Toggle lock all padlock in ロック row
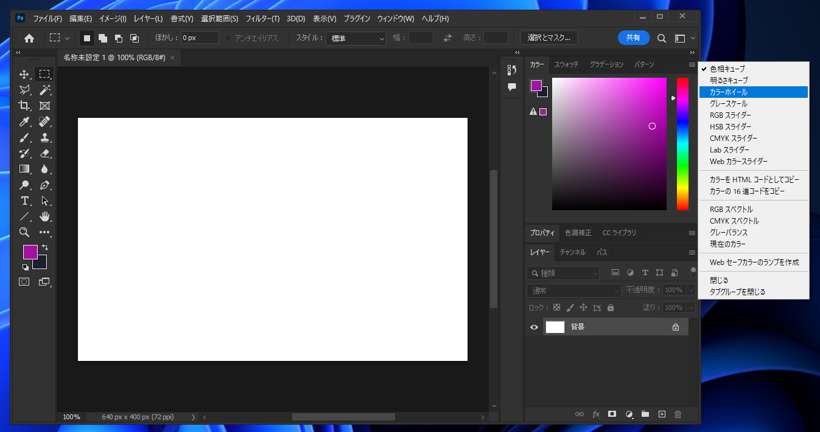This screenshot has width=820, height=432. pos(610,308)
